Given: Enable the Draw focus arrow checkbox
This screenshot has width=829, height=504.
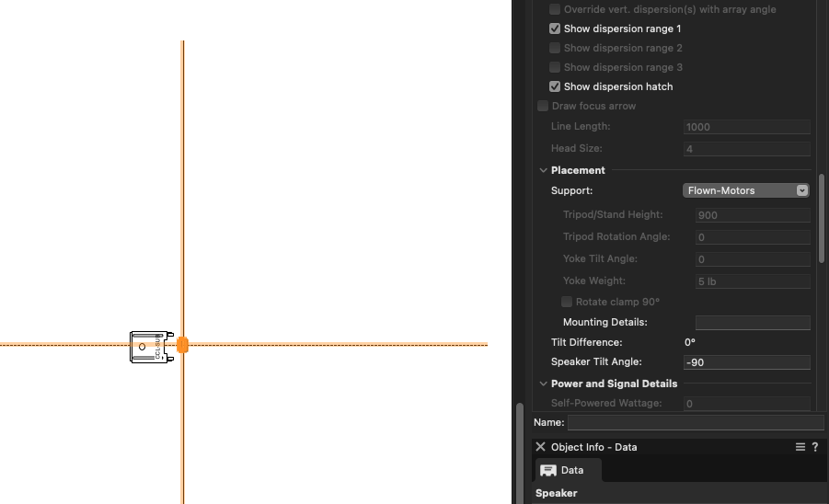Looking at the screenshot, I should click(543, 106).
